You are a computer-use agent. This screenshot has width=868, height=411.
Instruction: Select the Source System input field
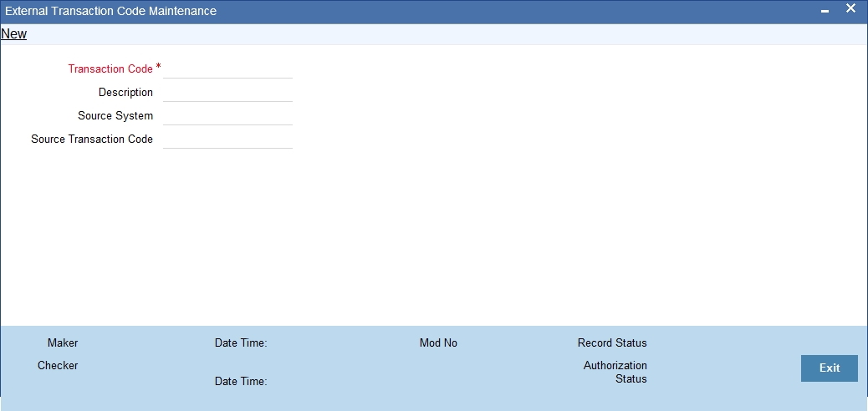[x=227, y=116]
